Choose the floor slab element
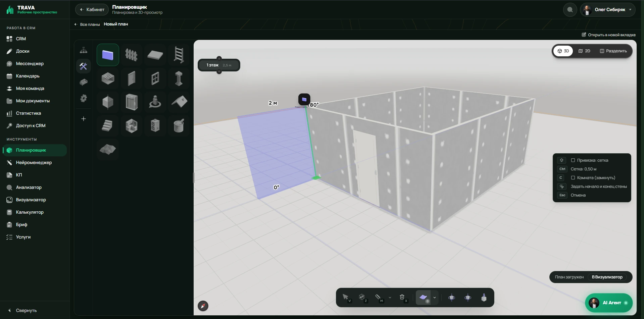Screen dimensions: 644x319 pos(155,55)
